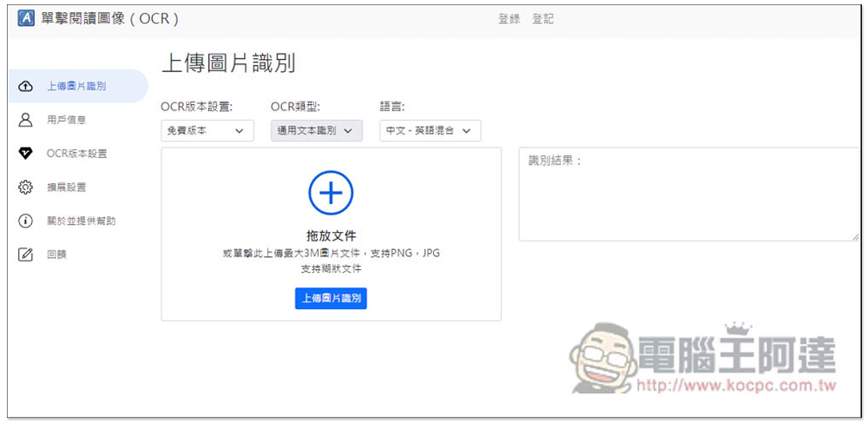Click the 登錄 link in the header
868x423 pixels.
click(x=509, y=19)
